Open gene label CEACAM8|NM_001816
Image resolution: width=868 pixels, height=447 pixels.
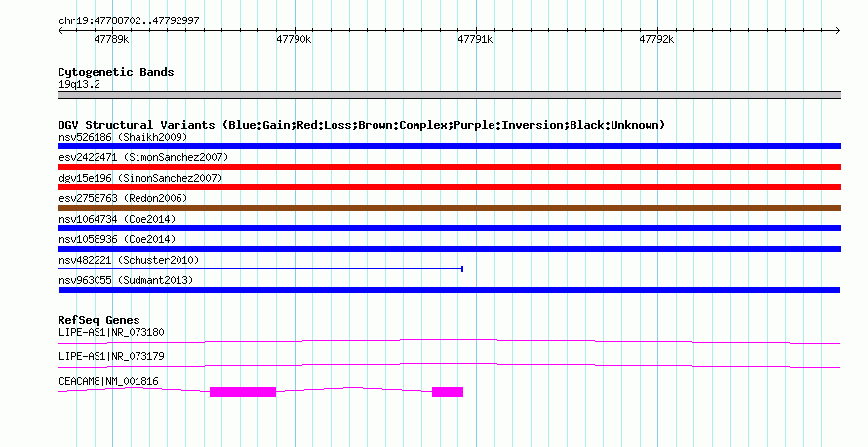(108, 381)
